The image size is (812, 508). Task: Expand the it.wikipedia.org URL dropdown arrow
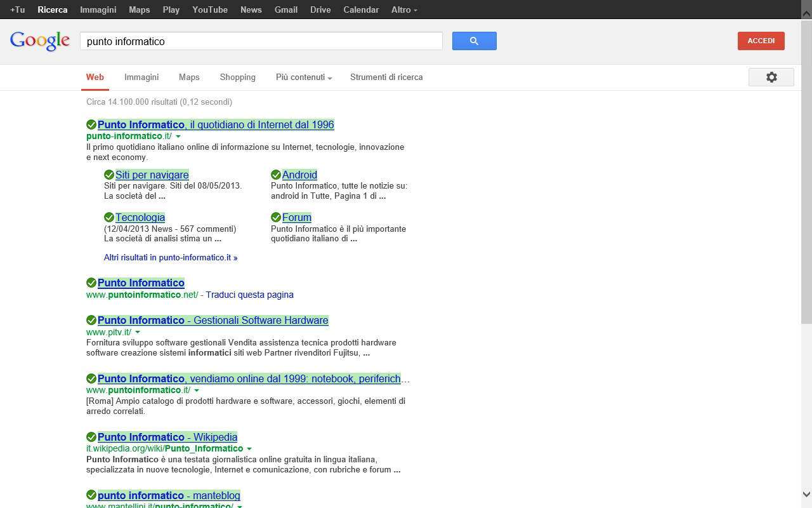[x=249, y=449]
